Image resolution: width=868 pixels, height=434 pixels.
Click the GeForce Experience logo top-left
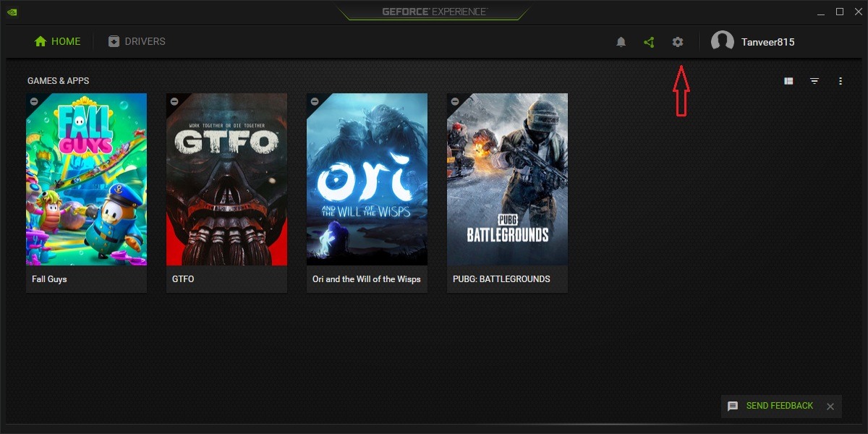12,12
